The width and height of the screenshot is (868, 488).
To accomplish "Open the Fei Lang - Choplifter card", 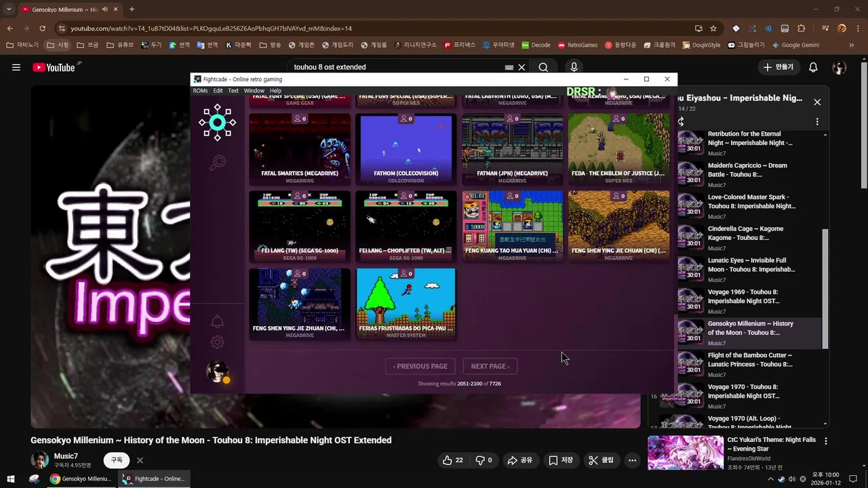I will (406, 226).
